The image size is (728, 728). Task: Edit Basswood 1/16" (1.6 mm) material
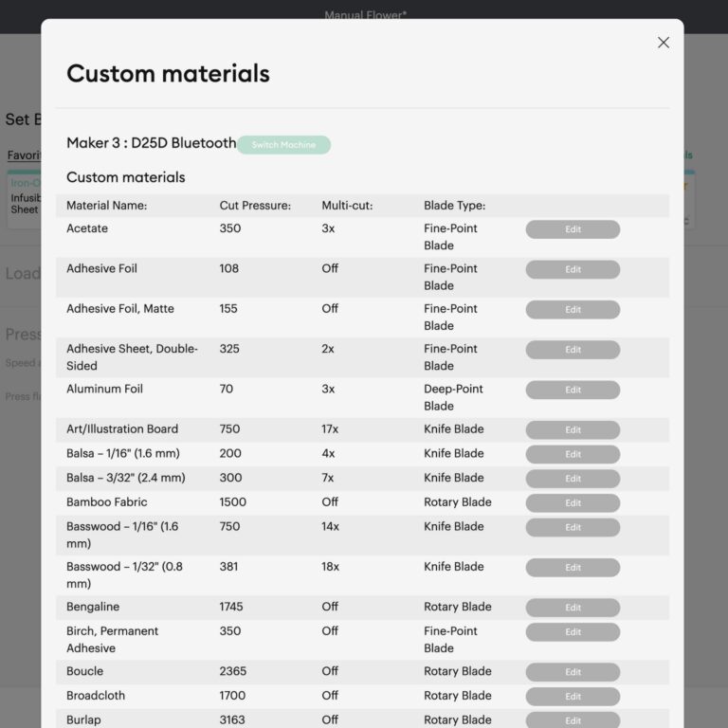(573, 527)
